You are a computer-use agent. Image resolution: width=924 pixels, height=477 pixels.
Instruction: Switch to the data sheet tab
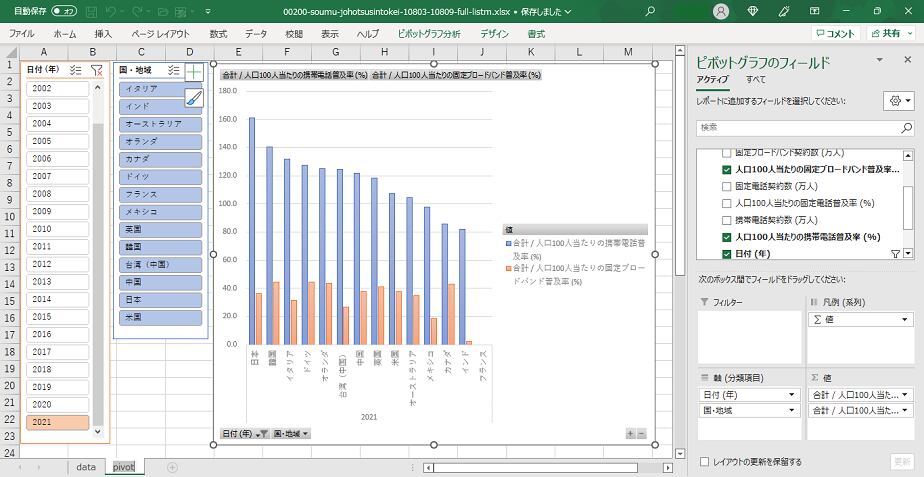click(86, 467)
